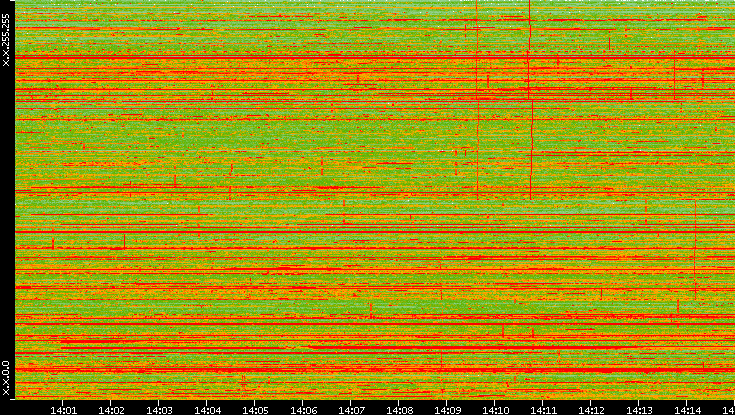Image resolution: width=735 pixels, height=415 pixels.
Task: Click the 14:07 time label
Action: click(351, 410)
